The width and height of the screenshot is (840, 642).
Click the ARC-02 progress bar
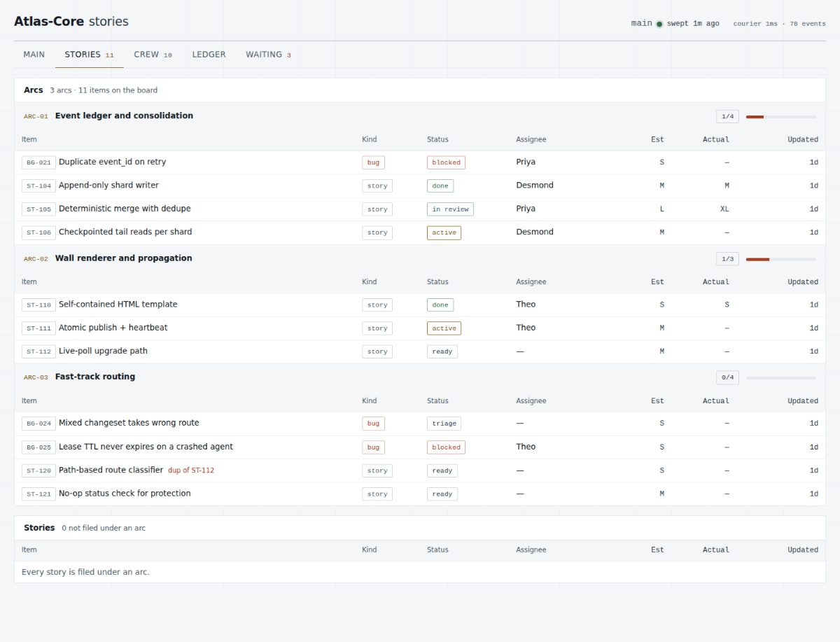click(780, 259)
